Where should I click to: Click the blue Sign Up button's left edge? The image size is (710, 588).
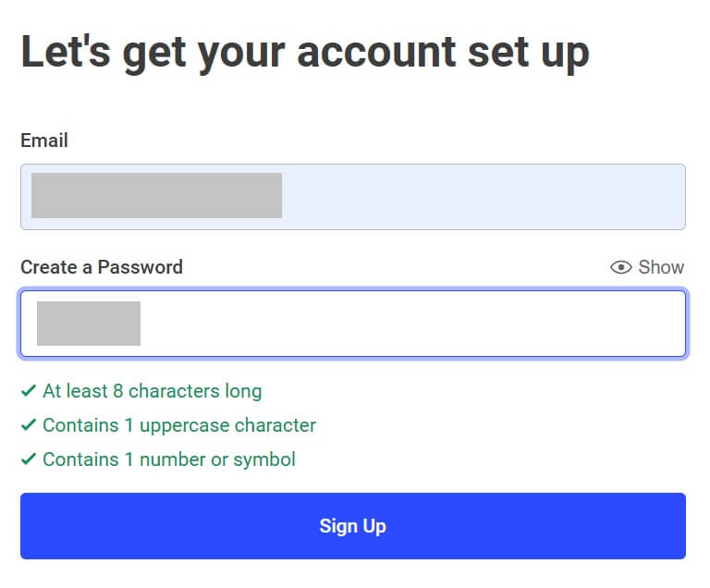click(27, 526)
